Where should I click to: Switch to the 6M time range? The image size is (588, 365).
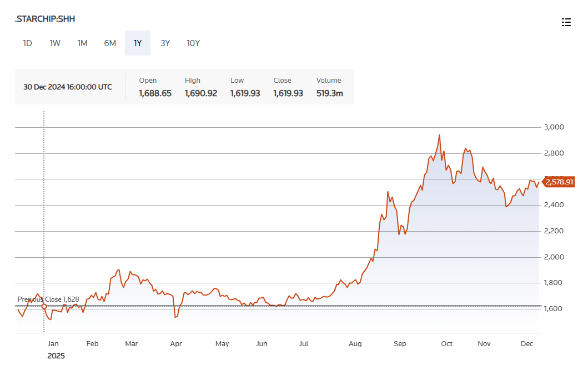110,43
